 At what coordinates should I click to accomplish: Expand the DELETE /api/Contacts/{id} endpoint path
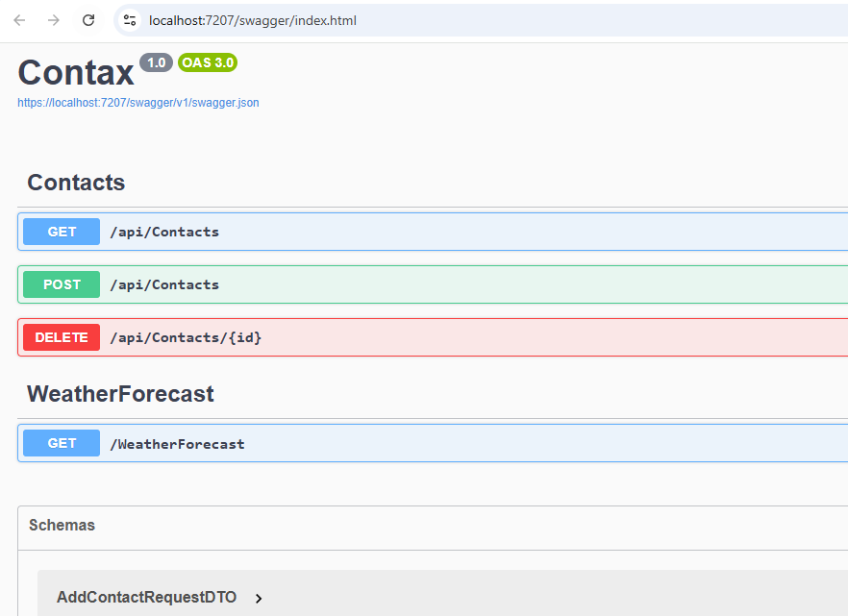click(x=186, y=337)
